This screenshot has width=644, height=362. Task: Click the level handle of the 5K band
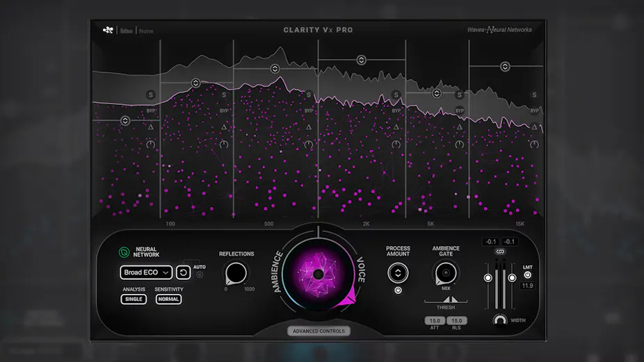click(x=437, y=94)
